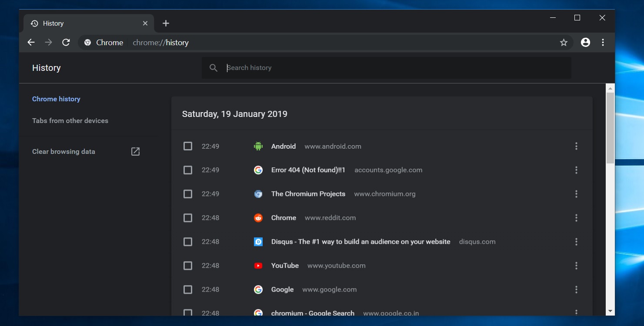Click the Search history field
Viewport: 644px width, 326px height.
(x=387, y=68)
